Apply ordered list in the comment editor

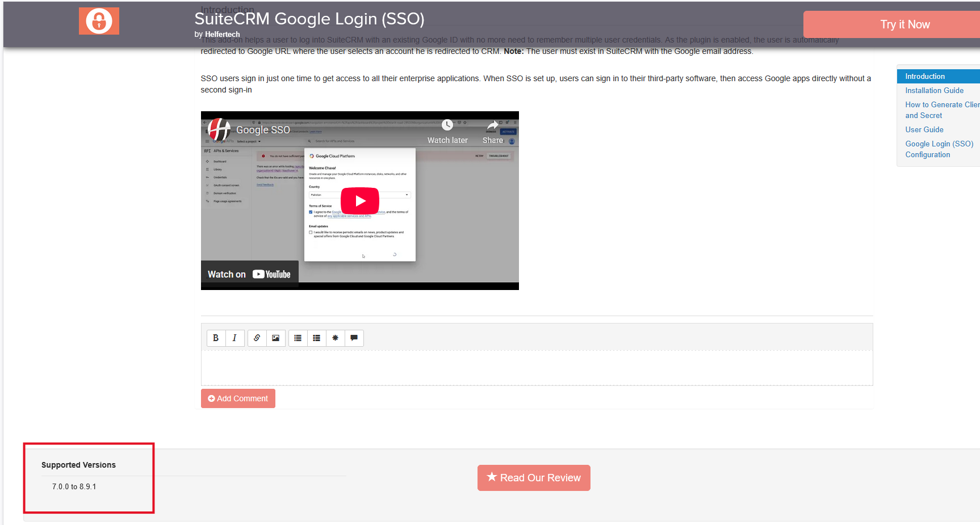[x=317, y=338]
